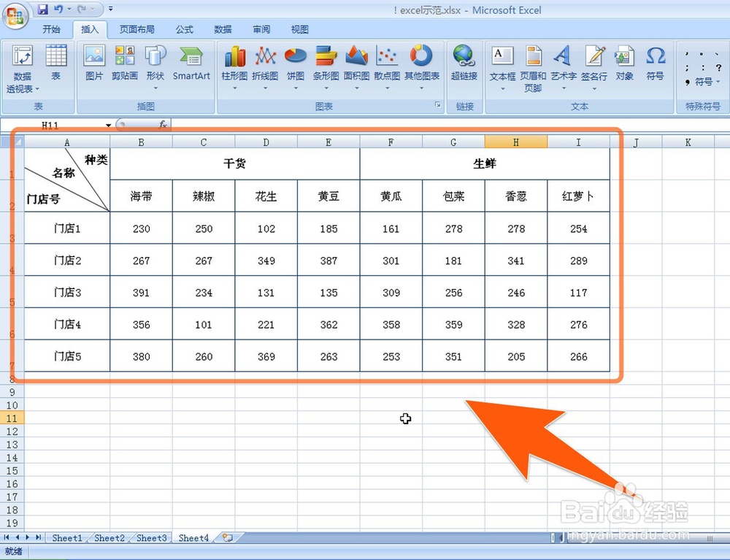The height and width of the screenshot is (560, 730).
Task: Select the merged 生鲜 header cell
Action: pos(485,164)
